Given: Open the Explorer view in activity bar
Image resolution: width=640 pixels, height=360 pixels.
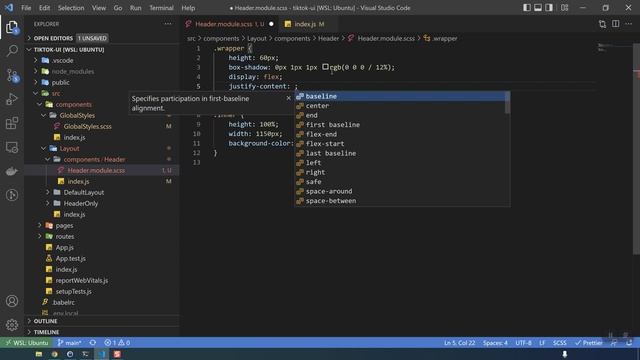Looking at the screenshot, I should [x=12, y=27].
